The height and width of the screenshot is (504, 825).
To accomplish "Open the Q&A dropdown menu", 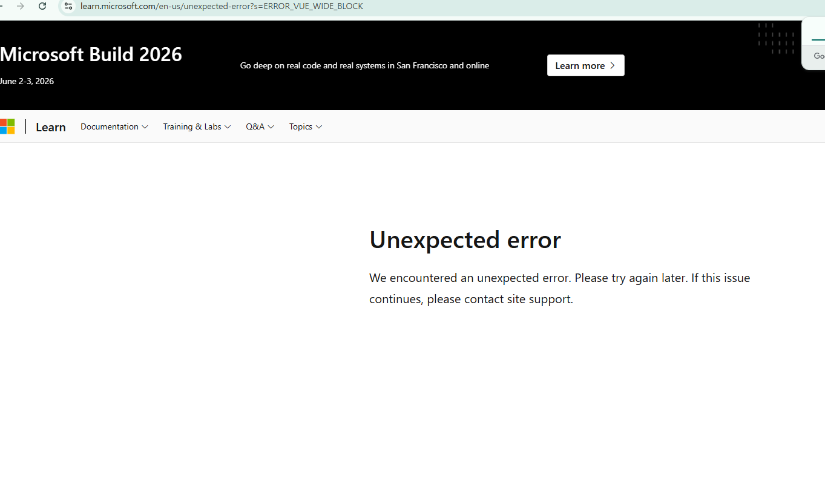I will pos(260,126).
